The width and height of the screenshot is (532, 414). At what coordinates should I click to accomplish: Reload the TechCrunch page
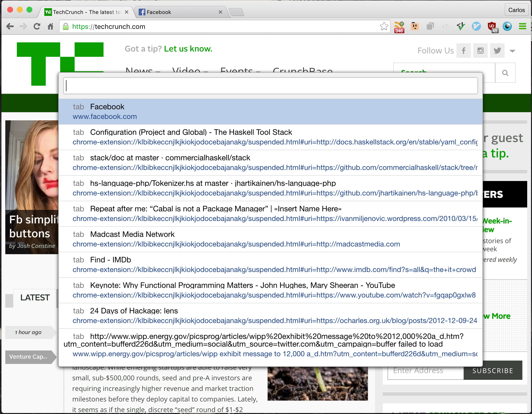point(37,26)
